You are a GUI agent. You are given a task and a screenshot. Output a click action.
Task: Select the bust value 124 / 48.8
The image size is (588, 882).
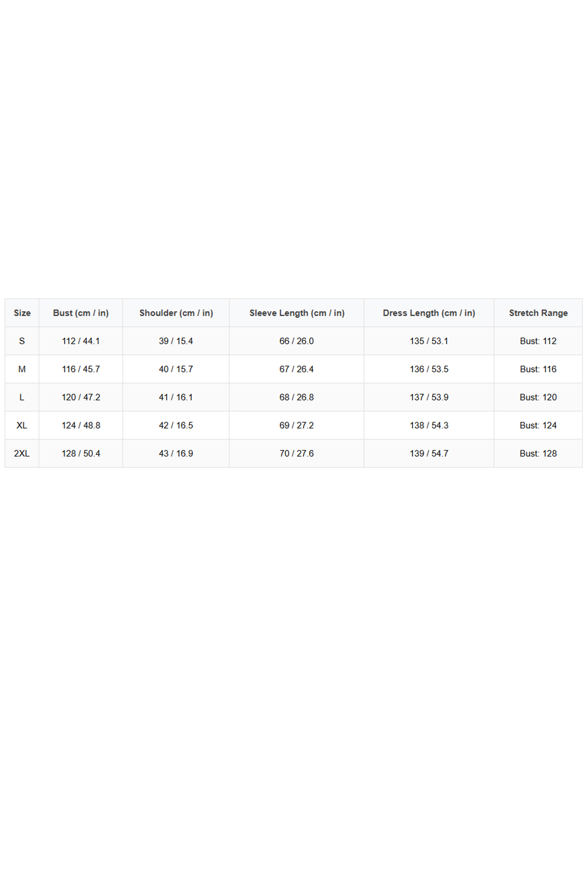coord(81,425)
